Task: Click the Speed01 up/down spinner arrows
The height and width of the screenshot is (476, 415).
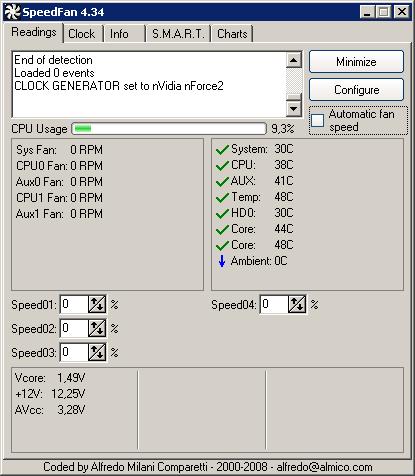Action: (97, 304)
